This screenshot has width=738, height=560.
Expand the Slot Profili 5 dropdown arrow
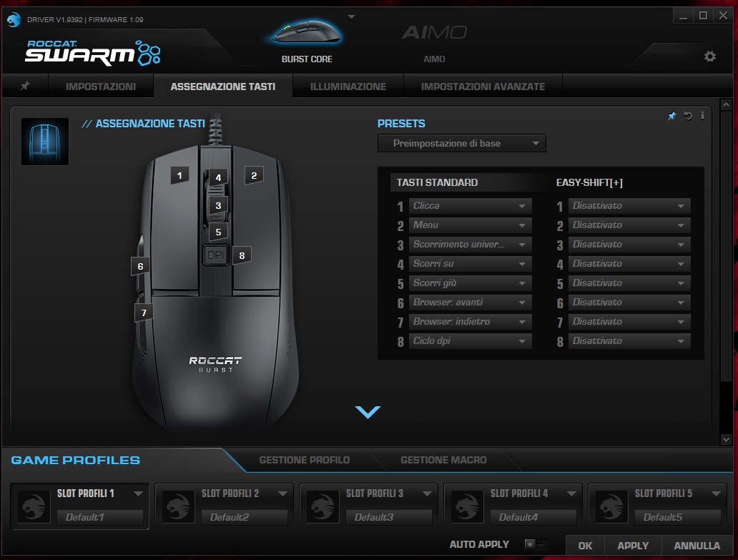pos(716,493)
